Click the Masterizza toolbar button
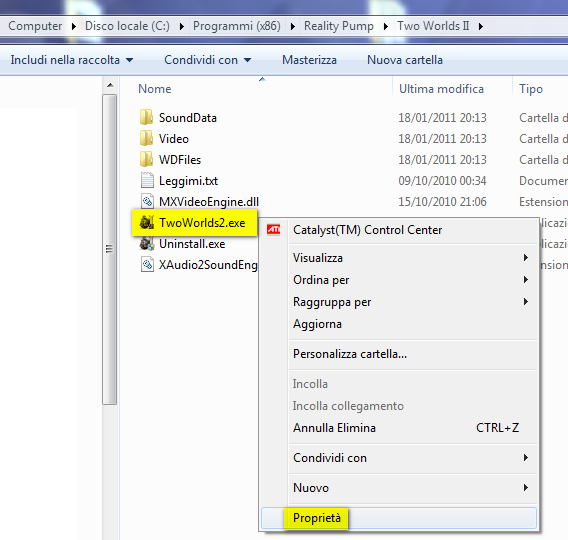The height and width of the screenshot is (540, 568). click(x=309, y=60)
